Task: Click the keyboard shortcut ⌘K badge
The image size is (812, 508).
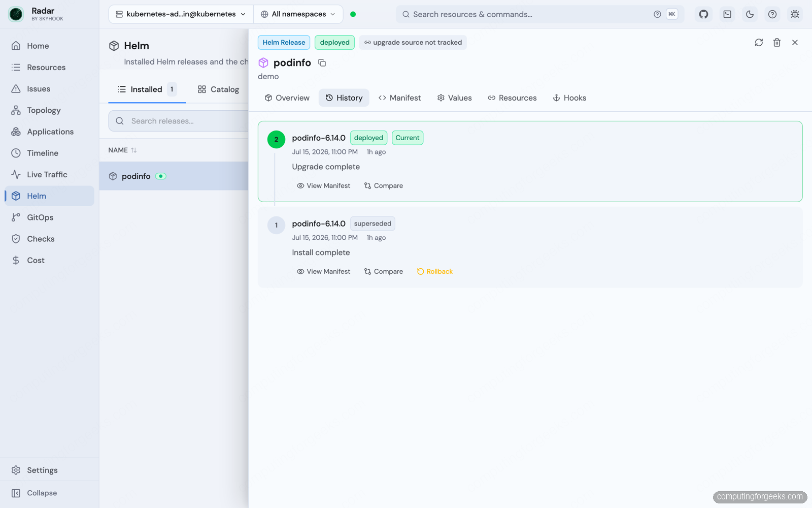Action: click(x=672, y=14)
